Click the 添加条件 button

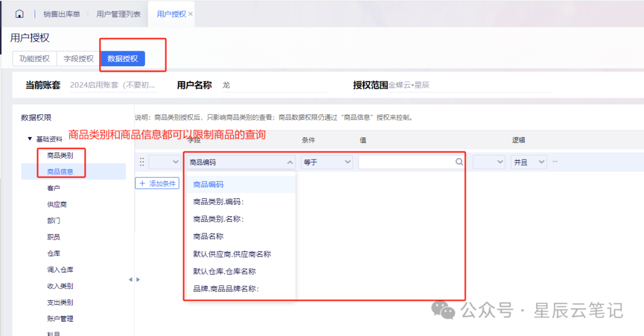157,183
